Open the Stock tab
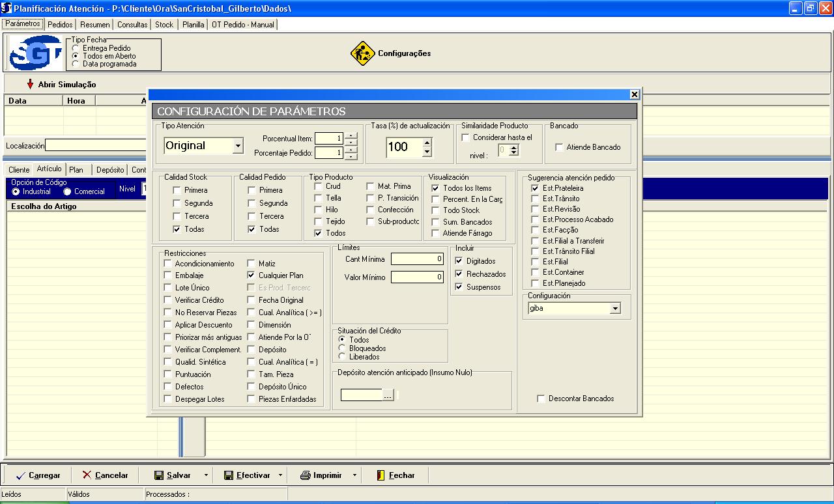Image resolution: width=834 pixels, height=504 pixels. pos(164,24)
